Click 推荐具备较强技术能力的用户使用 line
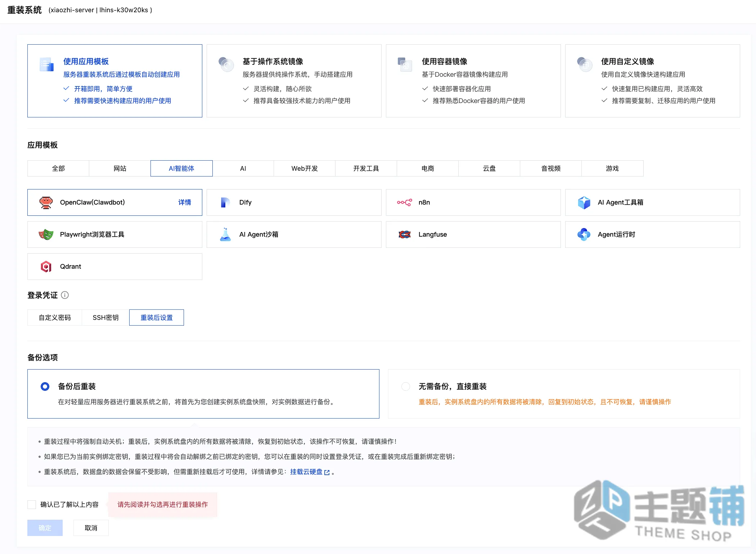The width and height of the screenshot is (756, 554). coord(302,101)
